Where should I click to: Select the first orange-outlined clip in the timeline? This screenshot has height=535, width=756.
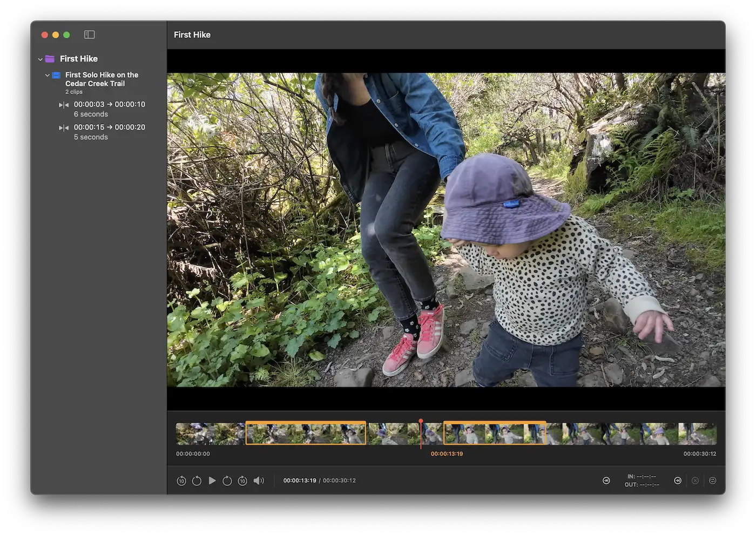[306, 433]
